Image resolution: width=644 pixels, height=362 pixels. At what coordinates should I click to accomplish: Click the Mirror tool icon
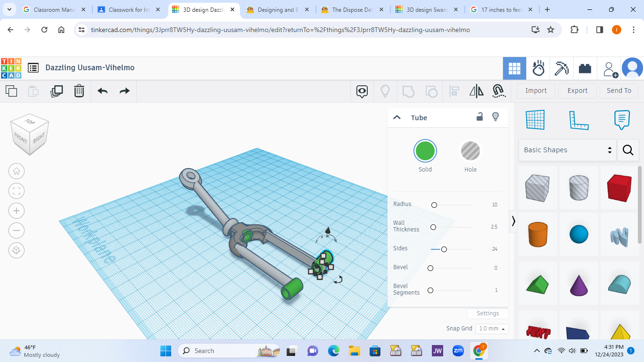point(477,91)
